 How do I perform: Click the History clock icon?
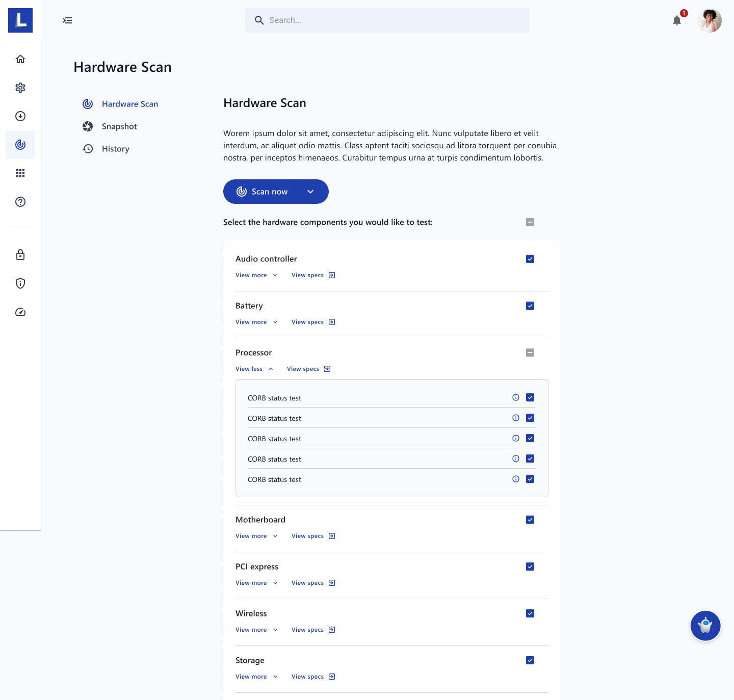coord(88,149)
